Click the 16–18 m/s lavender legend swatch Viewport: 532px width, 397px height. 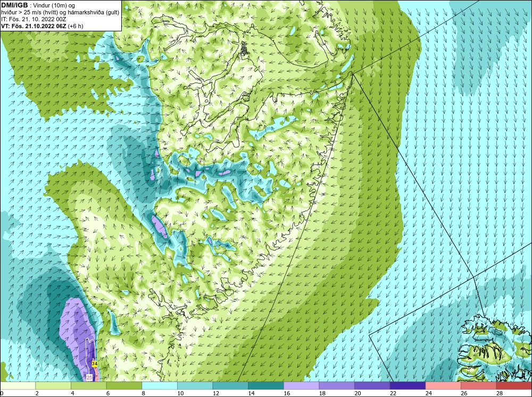301,386
